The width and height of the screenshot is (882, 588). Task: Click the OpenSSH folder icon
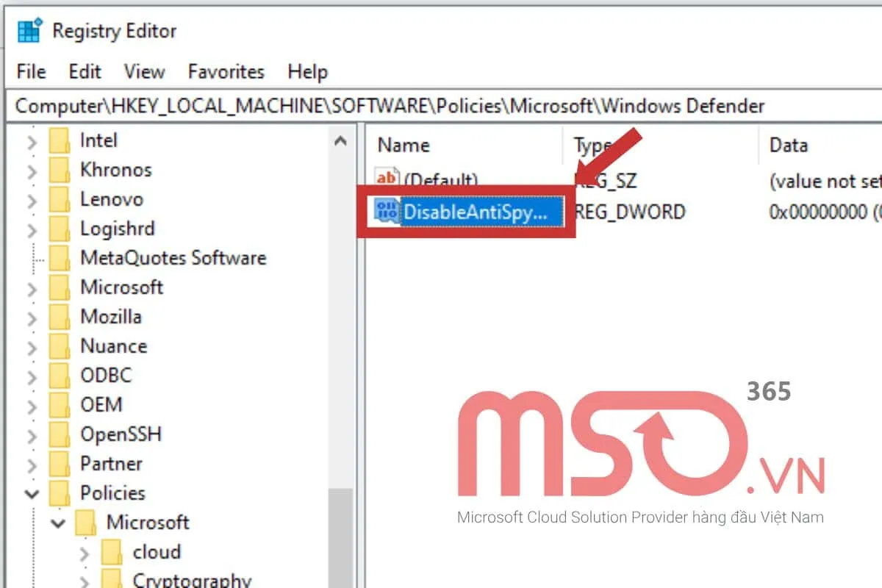[59, 434]
